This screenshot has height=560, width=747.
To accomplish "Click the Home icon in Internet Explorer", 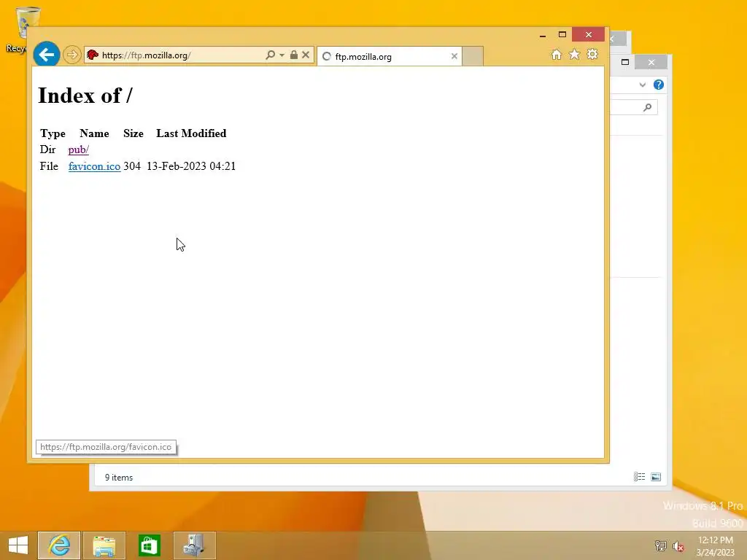I will click(x=557, y=54).
